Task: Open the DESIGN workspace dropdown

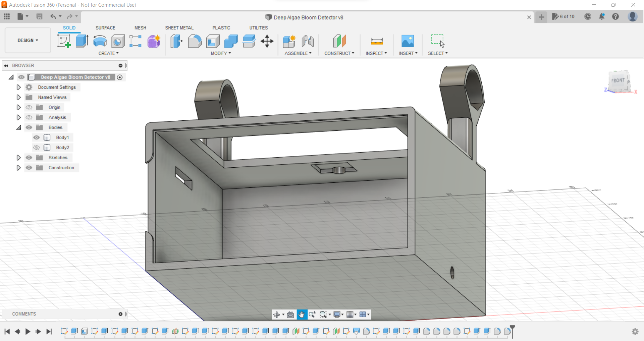Action: pyautogui.click(x=28, y=40)
